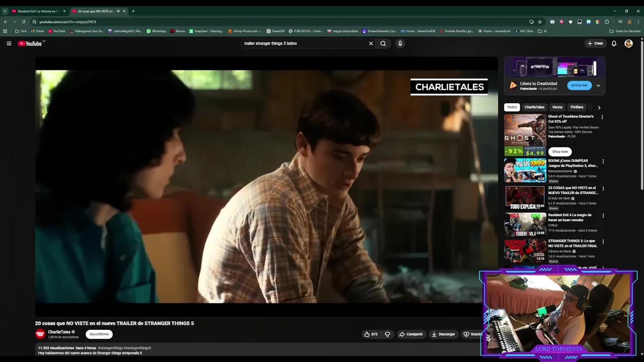The width and height of the screenshot is (644, 362).
Task: Start voice search with the microphone icon
Action: pos(400,43)
